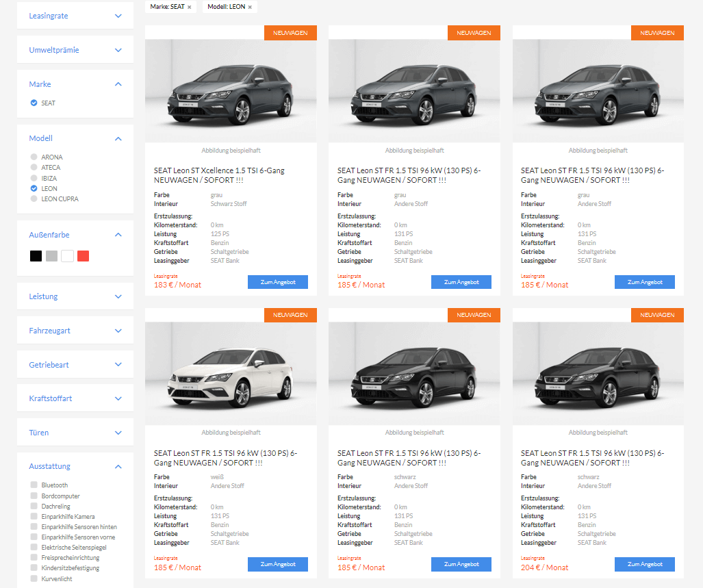Expand the Türen filter section
This screenshot has width=703, height=588.
(118, 433)
